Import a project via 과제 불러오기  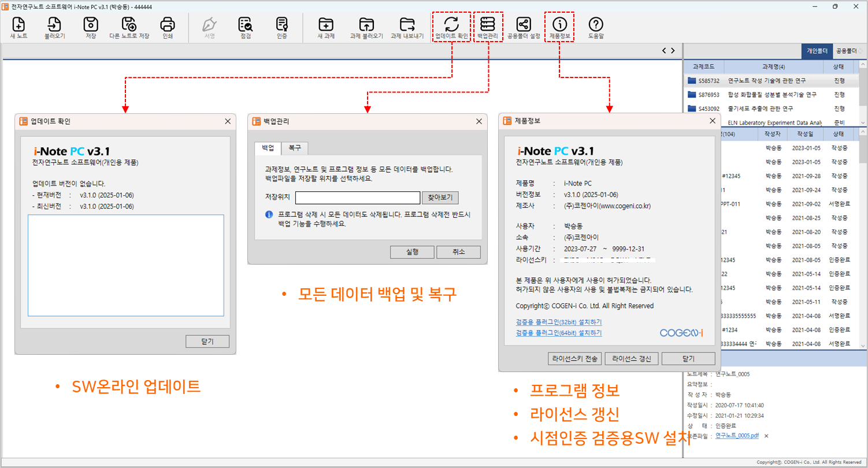pyautogui.click(x=366, y=28)
